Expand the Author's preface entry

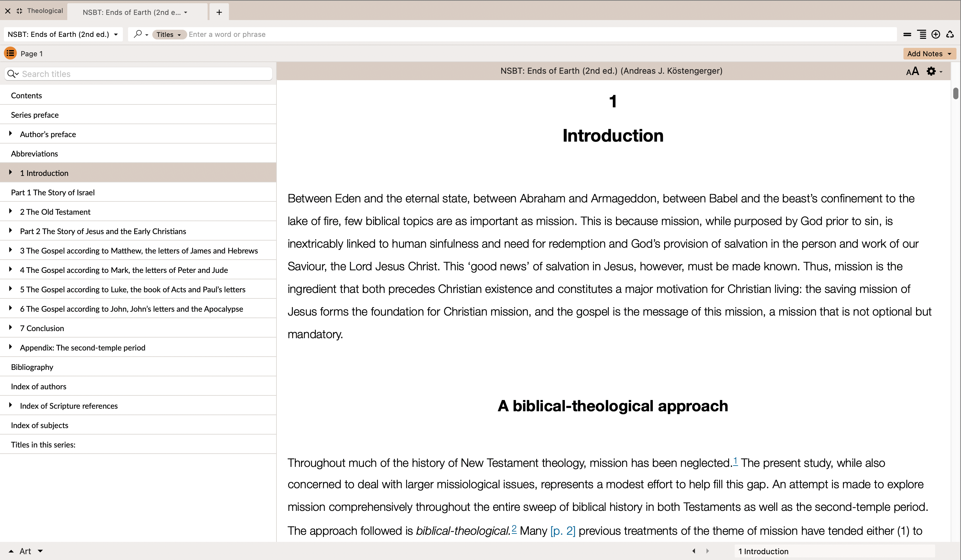click(11, 134)
